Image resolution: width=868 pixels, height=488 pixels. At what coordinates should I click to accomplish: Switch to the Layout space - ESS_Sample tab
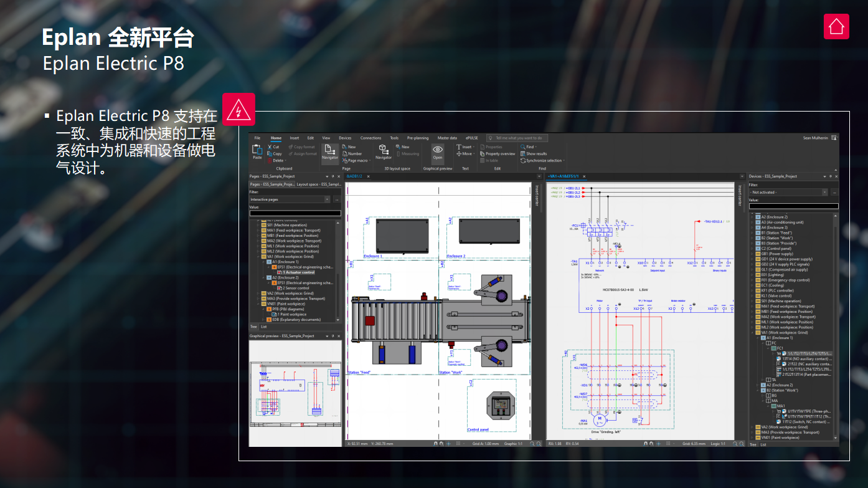click(x=318, y=184)
